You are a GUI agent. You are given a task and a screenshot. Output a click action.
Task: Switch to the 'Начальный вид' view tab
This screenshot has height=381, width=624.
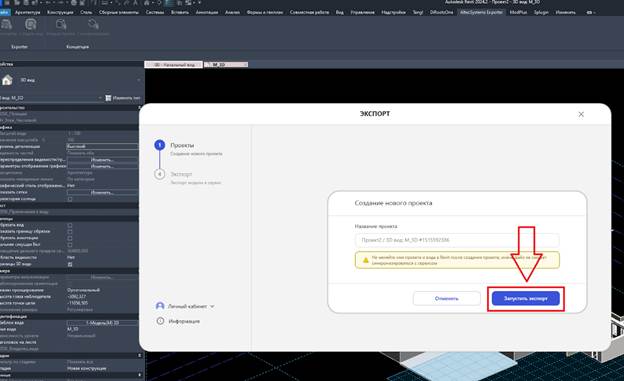pos(174,64)
